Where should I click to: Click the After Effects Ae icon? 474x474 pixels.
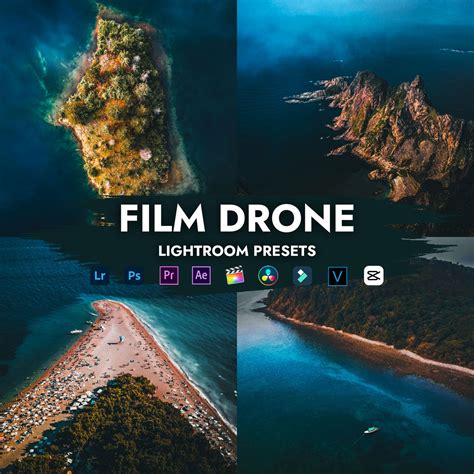(201, 275)
